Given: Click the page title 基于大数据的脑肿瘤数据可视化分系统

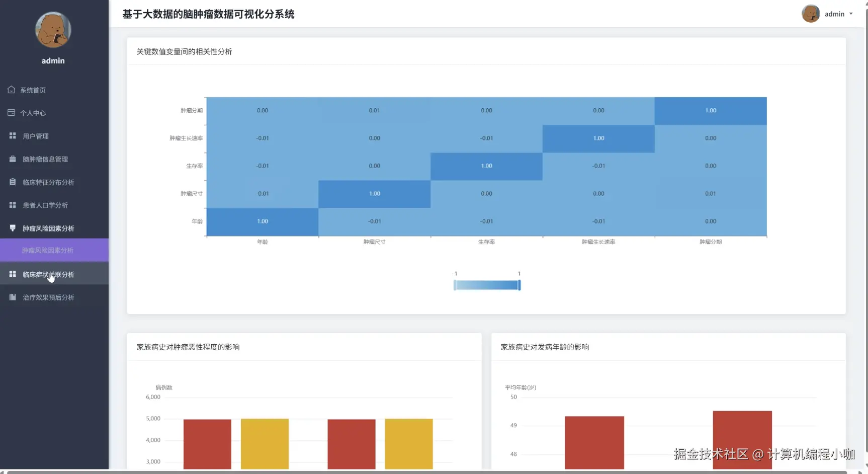Looking at the screenshot, I should tap(209, 14).
